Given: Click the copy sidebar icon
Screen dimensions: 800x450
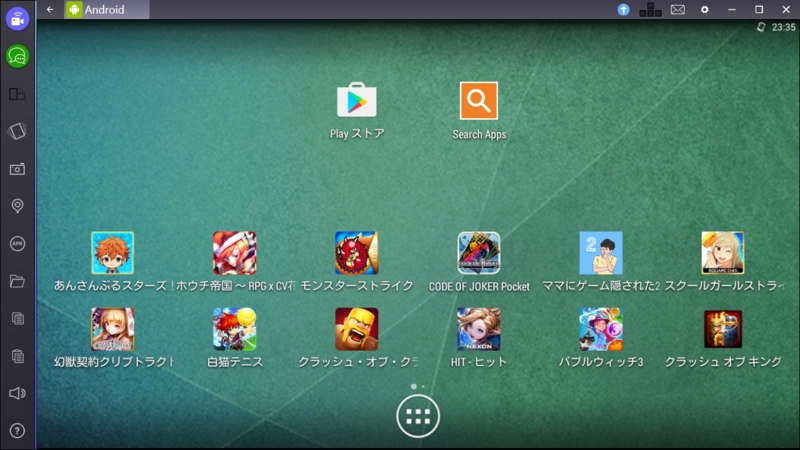Looking at the screenshot, I should tap(17, 319).
